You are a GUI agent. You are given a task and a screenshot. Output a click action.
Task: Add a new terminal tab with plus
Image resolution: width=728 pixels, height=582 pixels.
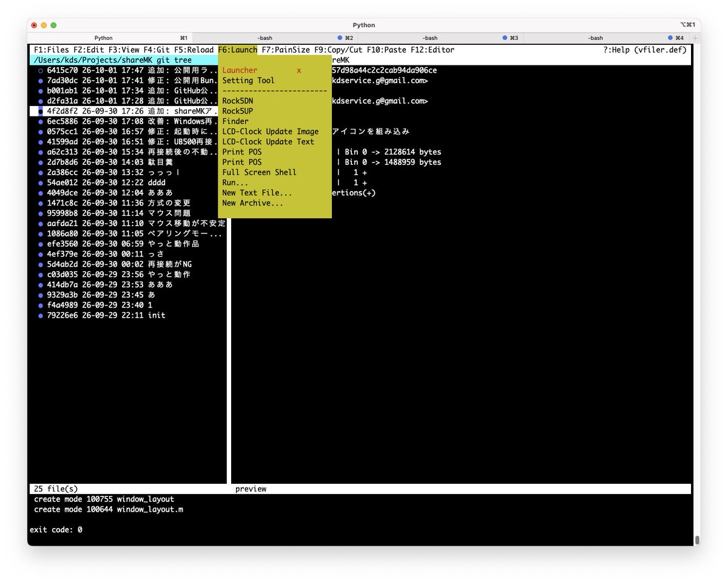pyautogui.click(x=695, y=38)
